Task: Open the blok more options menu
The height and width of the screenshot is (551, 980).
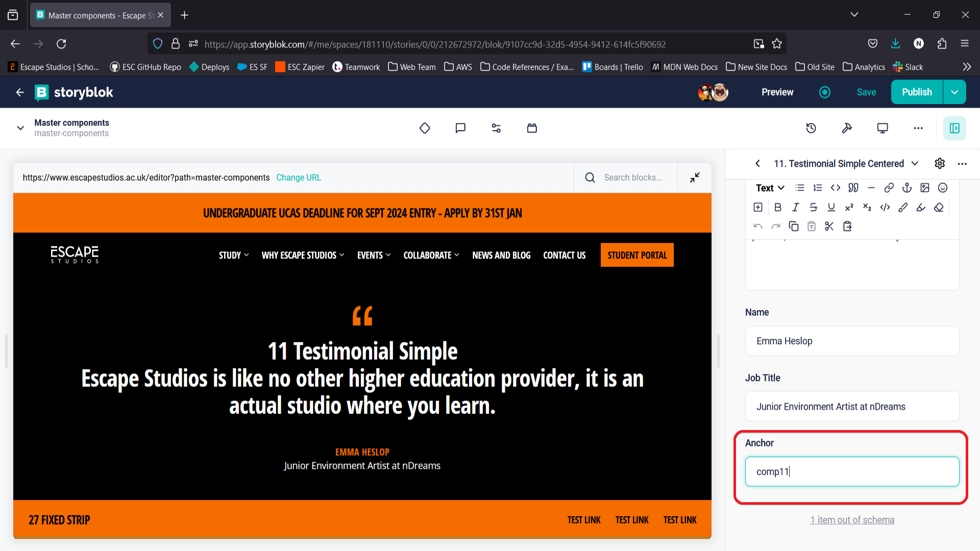Action: point(962,164)
